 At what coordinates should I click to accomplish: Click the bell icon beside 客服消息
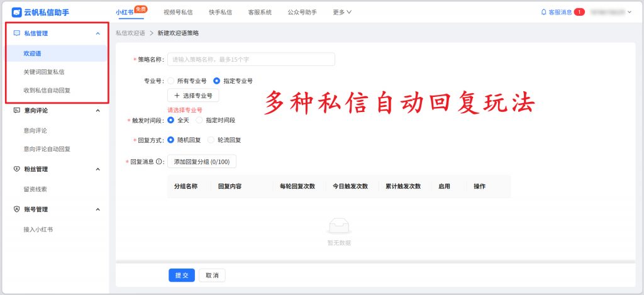(x=544, y=13)
